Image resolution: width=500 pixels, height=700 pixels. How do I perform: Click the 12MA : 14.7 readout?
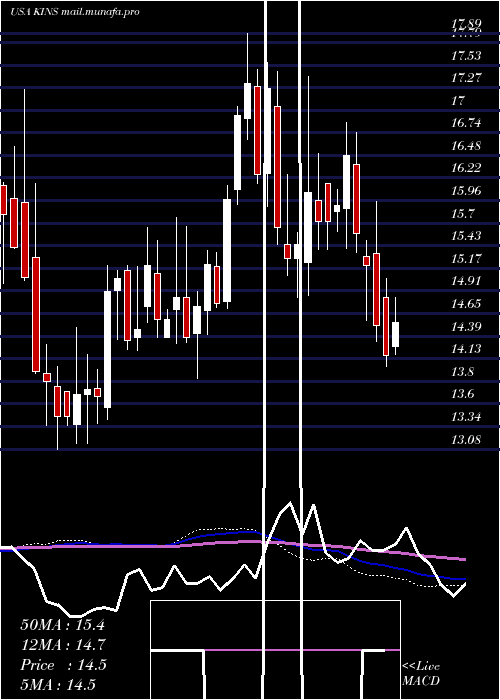point(63,645)
